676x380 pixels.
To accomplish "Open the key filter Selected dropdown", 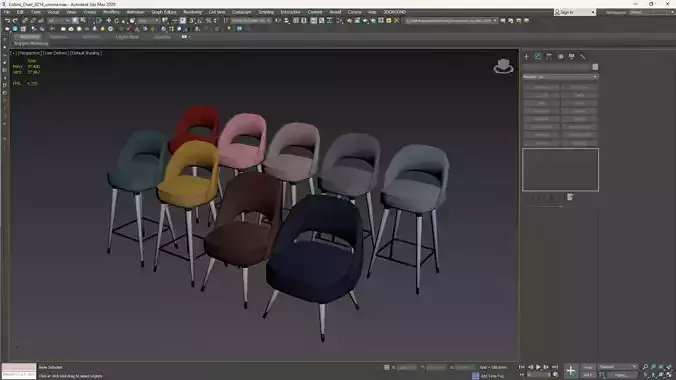I will tap(618, 367).
